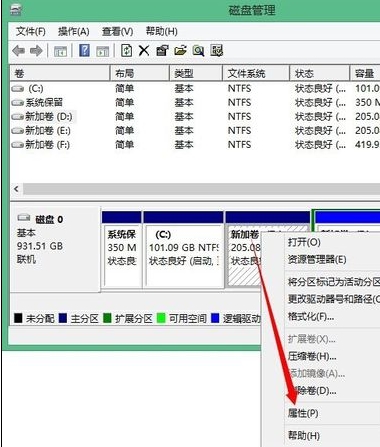The image size is (380, 447).
Task: Click the Forward arrow toolbar icon
Action: (x=36, y=51)
